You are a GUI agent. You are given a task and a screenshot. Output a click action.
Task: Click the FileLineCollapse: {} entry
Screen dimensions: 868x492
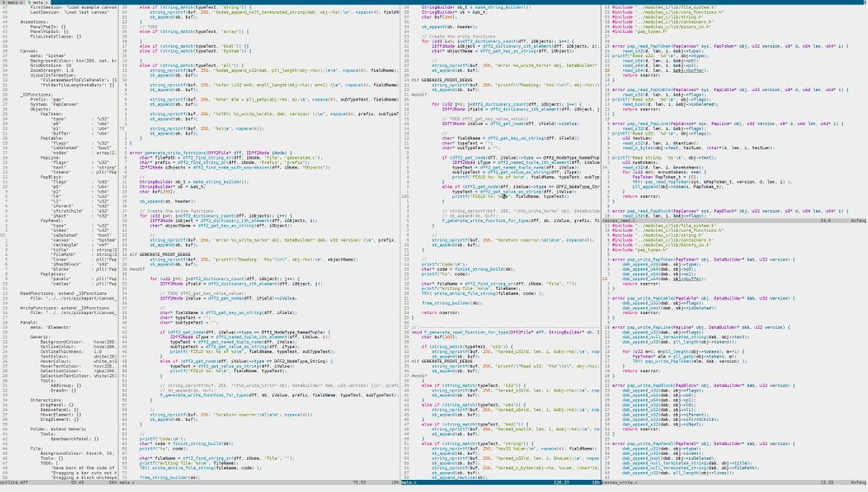(x=56, y=36)
